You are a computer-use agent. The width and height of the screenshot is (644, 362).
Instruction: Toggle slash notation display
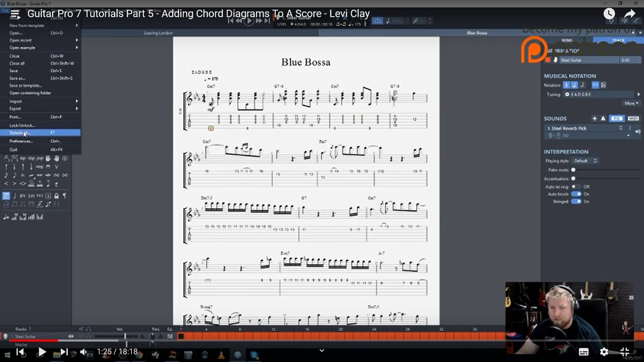point(582,85)
